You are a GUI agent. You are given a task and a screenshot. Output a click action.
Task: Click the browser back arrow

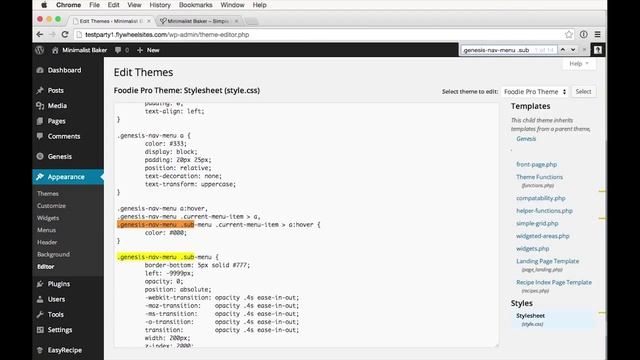tap(40, 35)
